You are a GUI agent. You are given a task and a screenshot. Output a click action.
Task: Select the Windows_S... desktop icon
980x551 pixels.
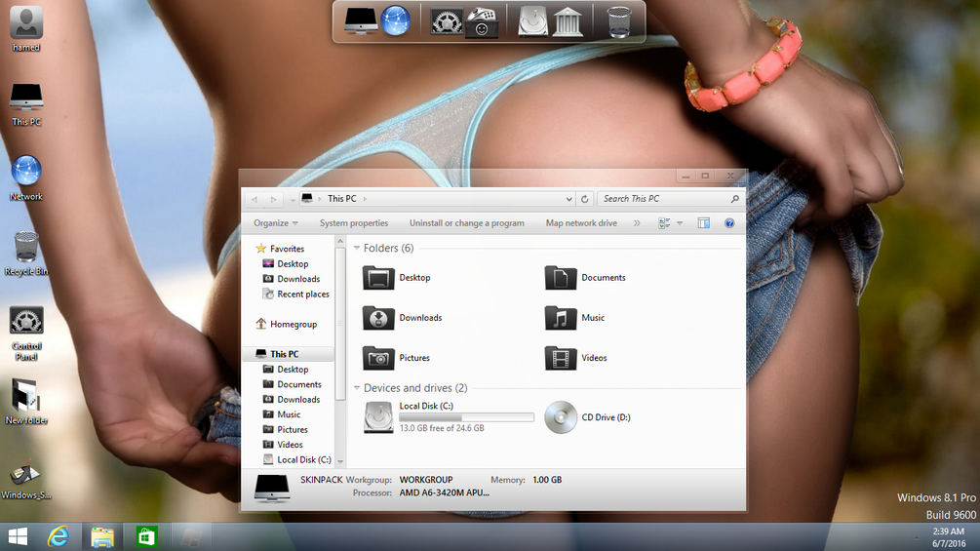[26, 480]
